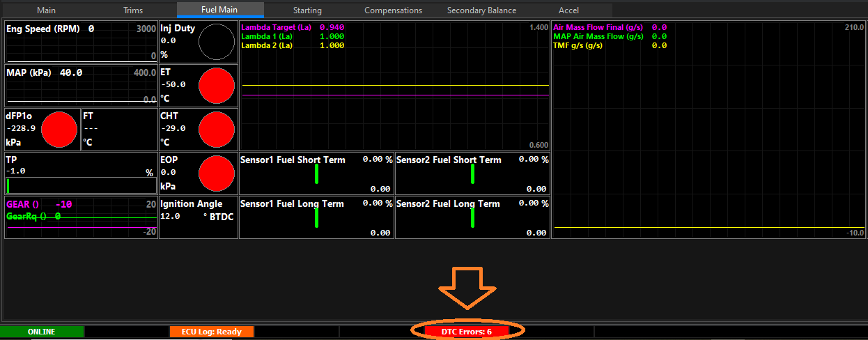Open the Trims tab
Screen dimensions: 868x340
(133, 10)
